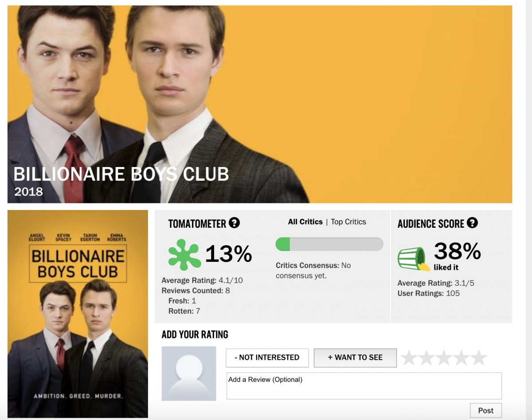The height and width of the screenshot is (420, 532).
Task: Give a three star rating
Action: [x=444, y=358]
